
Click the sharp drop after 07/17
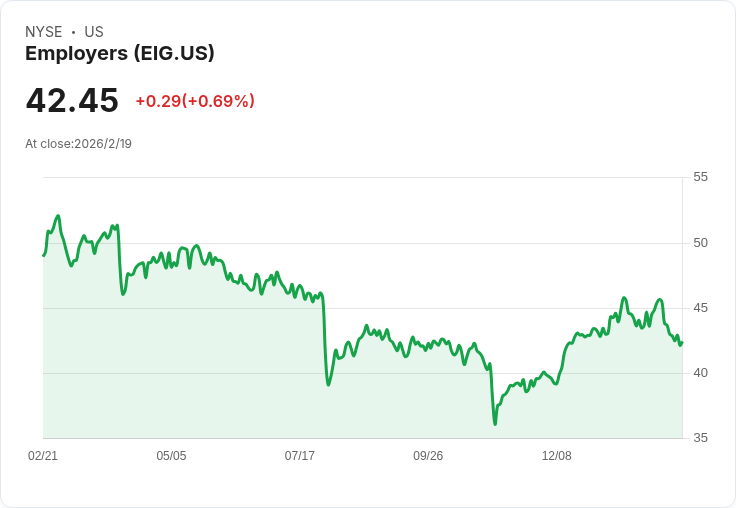point(325,340)
